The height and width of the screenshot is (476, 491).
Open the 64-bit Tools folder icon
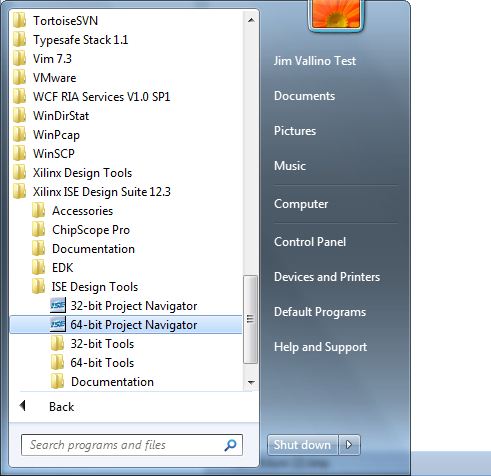pyautogui.click(x=57, y=362)
